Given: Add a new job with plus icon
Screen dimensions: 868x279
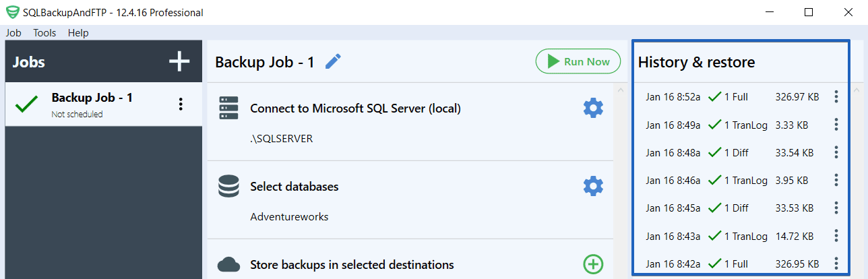Looking at the screenshot, I should 179,62.
